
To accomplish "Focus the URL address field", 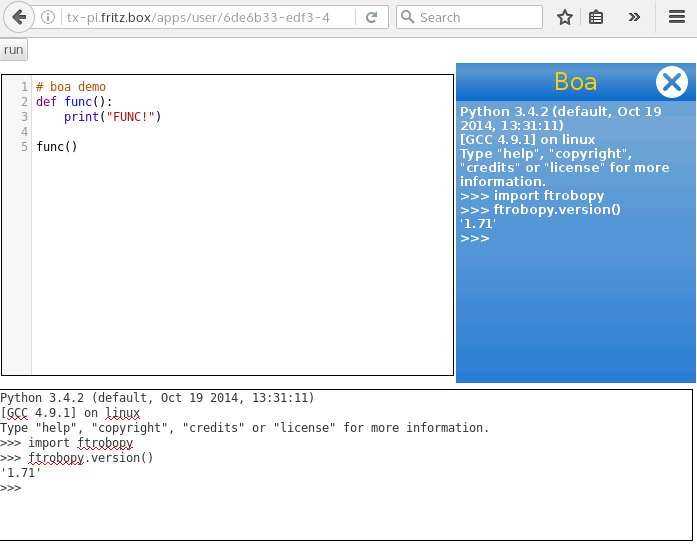I will point(200,17).
